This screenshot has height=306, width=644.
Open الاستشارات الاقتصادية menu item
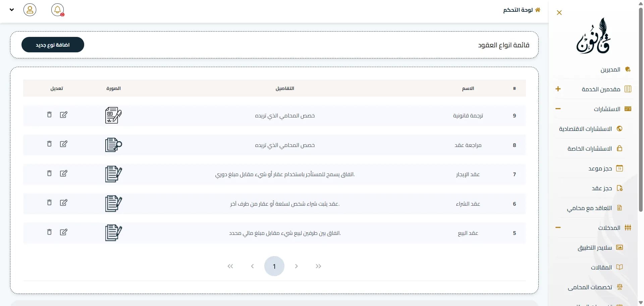click(x=585, y=129)
